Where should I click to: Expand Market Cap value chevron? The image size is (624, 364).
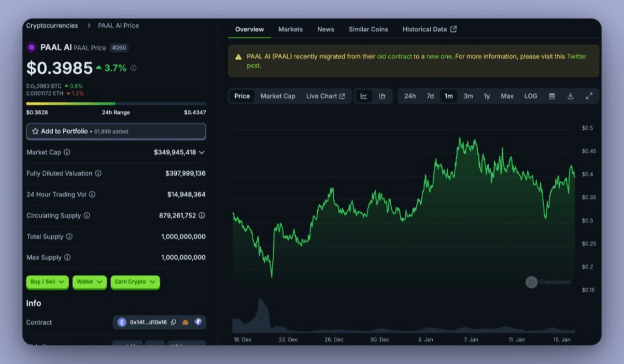(x=202, y=153)
